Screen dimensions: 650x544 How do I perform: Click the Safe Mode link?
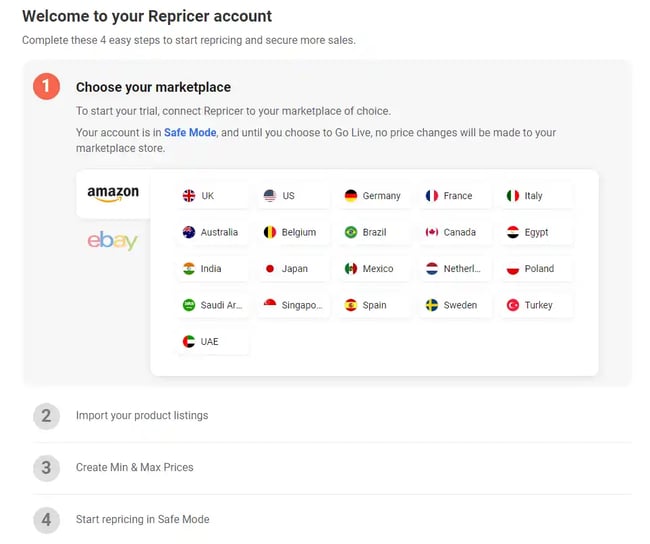coord(190,132)
